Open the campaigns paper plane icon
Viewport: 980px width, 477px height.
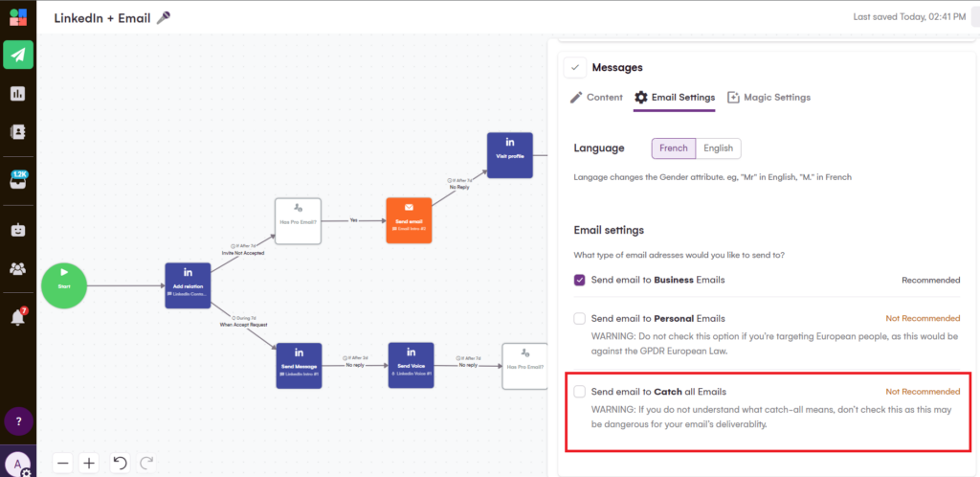click(18, 55)
